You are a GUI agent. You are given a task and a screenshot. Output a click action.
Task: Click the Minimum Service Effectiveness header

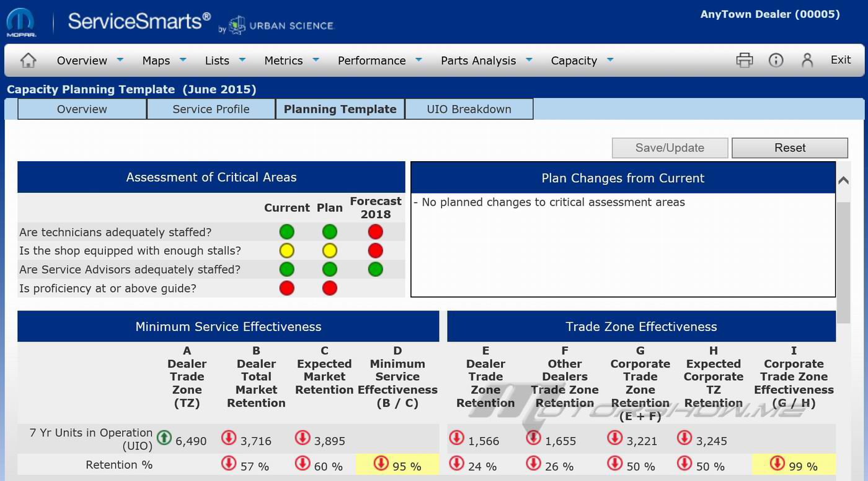[228, 327]
